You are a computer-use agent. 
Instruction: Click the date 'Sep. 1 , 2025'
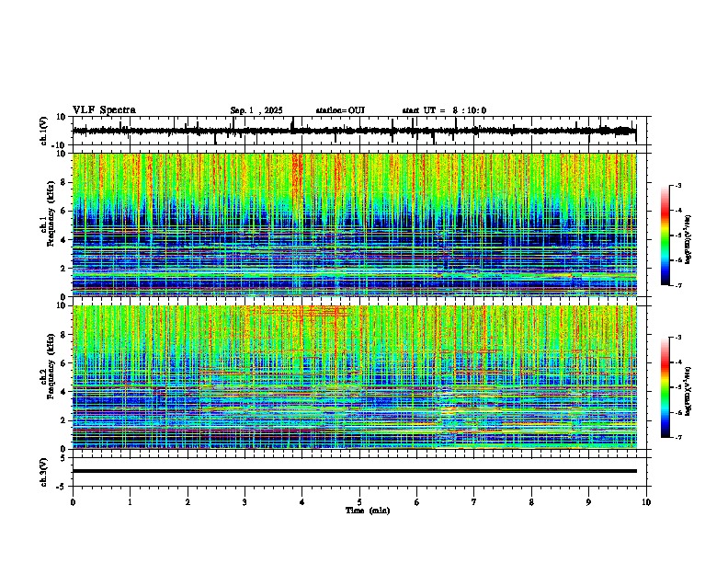[256, 110]
